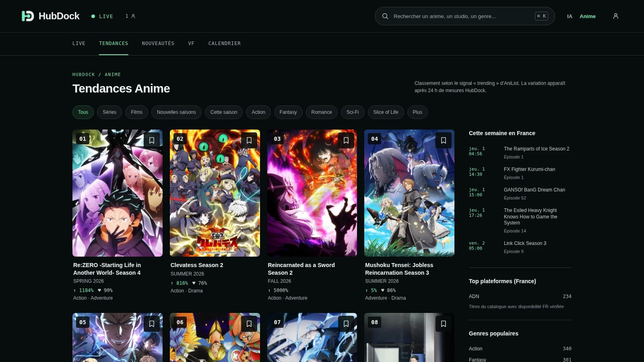Toggle the Action genre filter chip

pos(258,112)
